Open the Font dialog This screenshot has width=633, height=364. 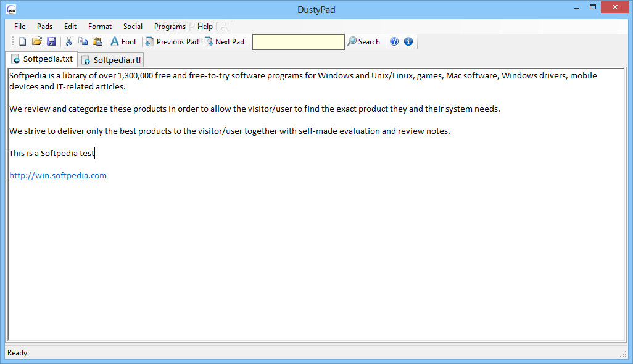[x=123, y=41]
